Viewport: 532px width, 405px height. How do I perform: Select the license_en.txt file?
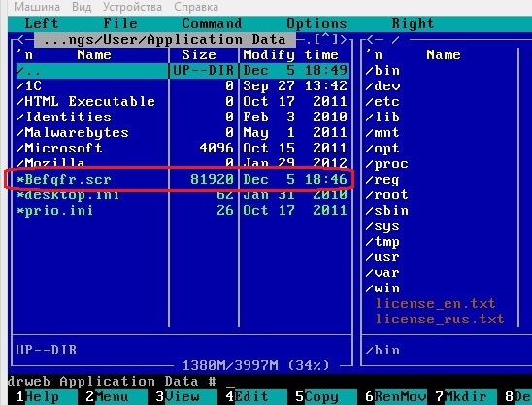(x=435, y=303)
